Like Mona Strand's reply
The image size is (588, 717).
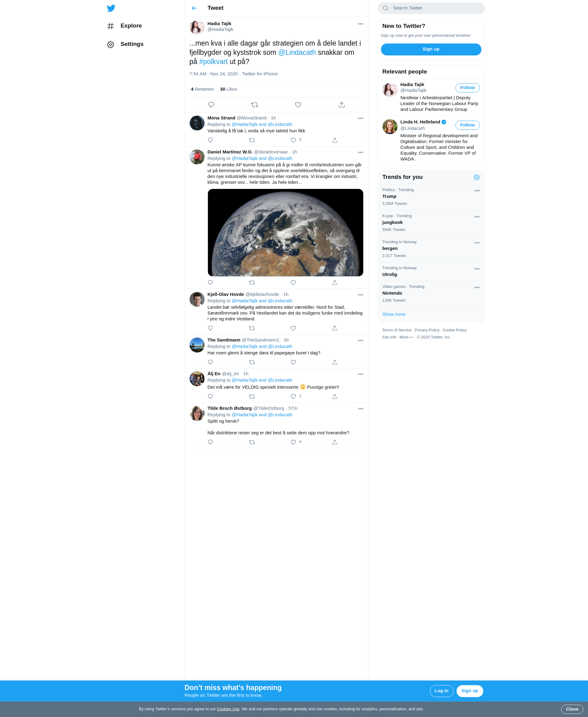pos(293,140)
